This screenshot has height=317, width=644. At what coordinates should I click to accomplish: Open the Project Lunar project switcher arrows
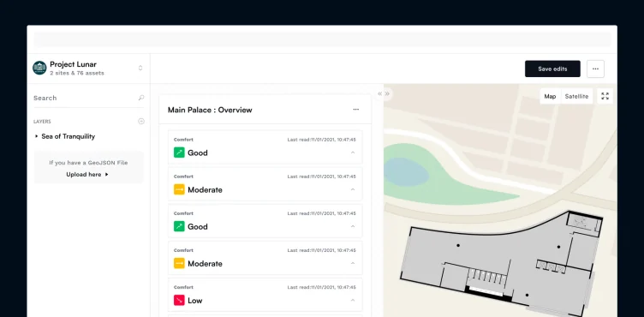[140, 68]
